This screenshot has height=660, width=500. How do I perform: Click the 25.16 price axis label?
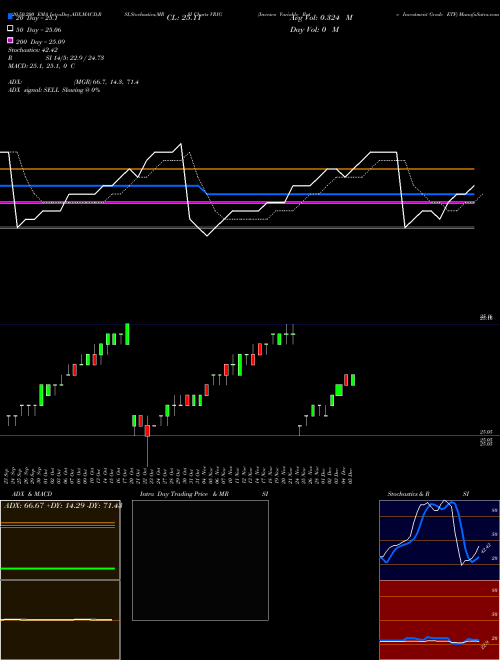(x=486, y=318)
